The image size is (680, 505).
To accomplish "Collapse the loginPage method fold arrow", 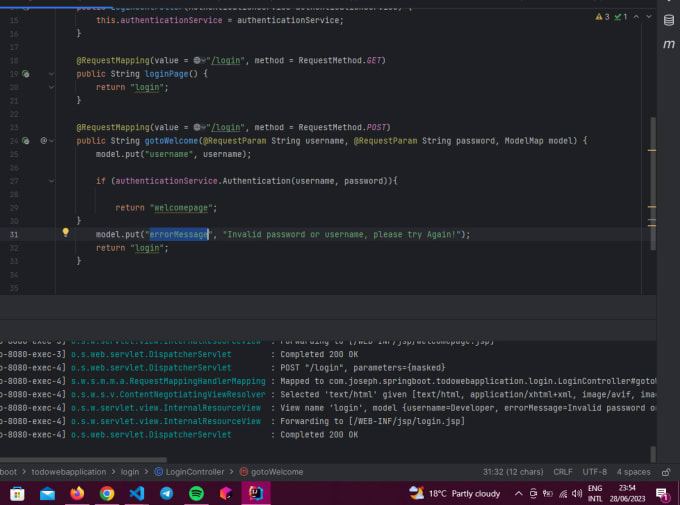I will click(51, 74).
